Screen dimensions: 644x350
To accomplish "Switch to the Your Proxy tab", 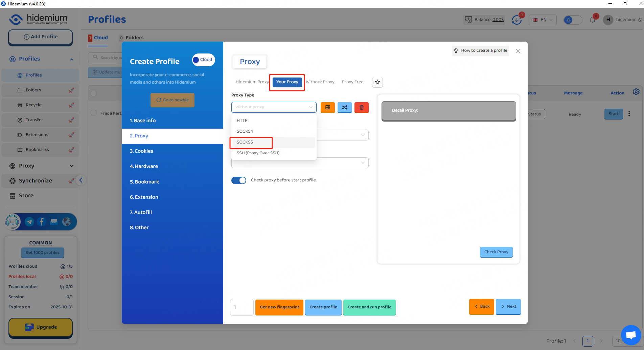I will (287, 82).
